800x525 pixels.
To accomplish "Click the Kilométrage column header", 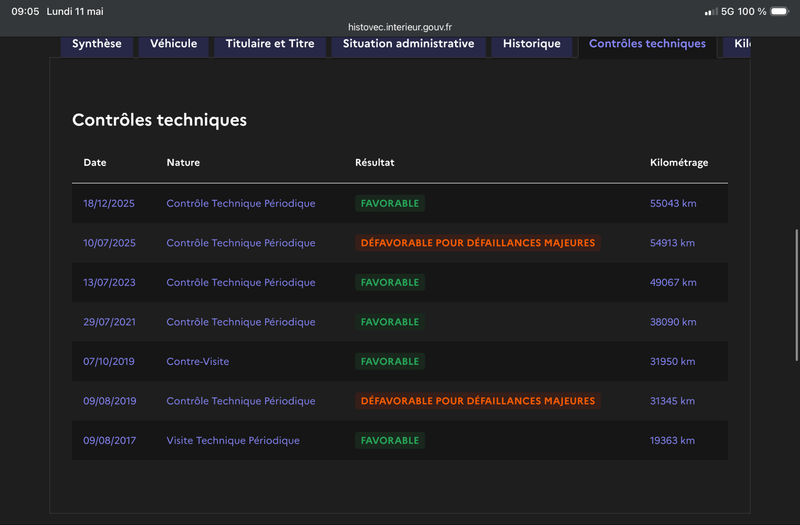I will [x=679, y=162].
